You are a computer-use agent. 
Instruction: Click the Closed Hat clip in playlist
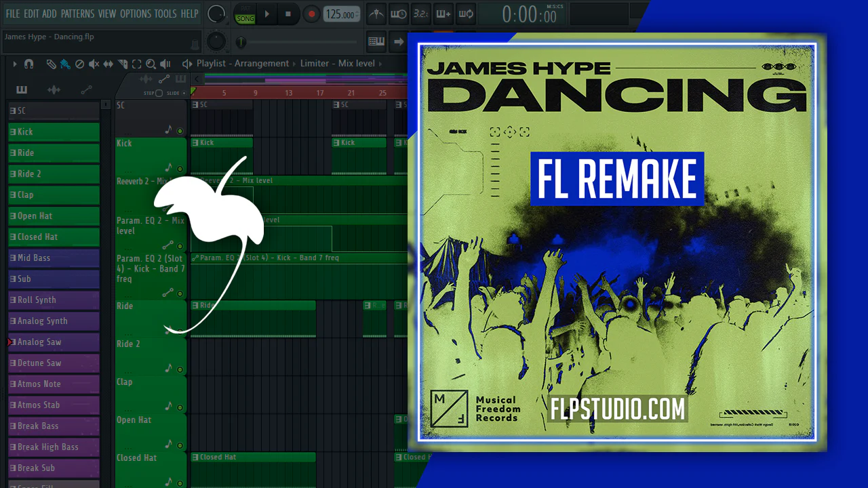253,469
